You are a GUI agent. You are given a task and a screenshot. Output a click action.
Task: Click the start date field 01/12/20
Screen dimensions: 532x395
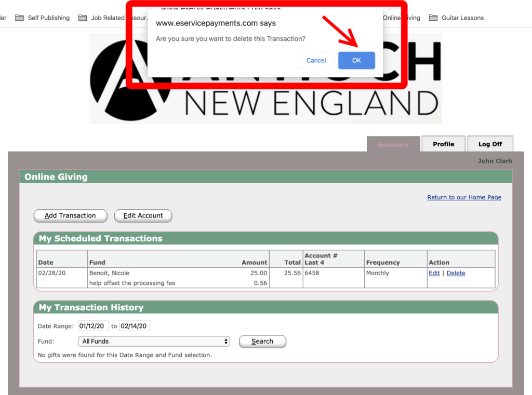94,326
